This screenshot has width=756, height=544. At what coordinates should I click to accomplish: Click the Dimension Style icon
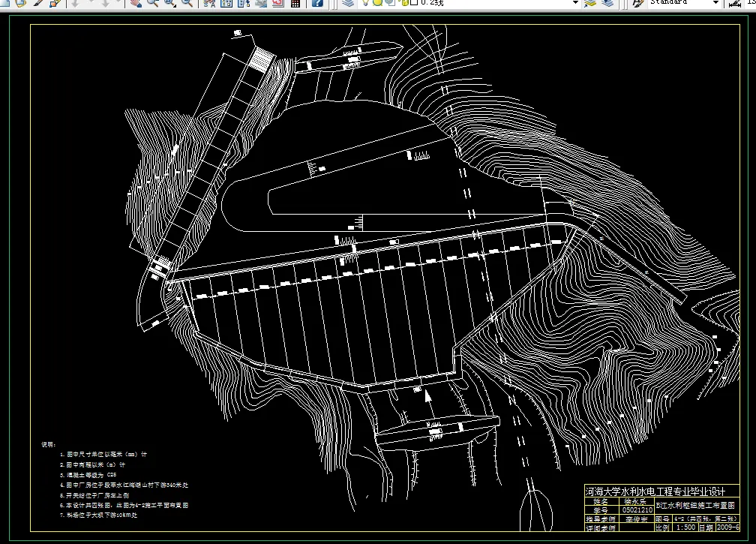[733, 4]
